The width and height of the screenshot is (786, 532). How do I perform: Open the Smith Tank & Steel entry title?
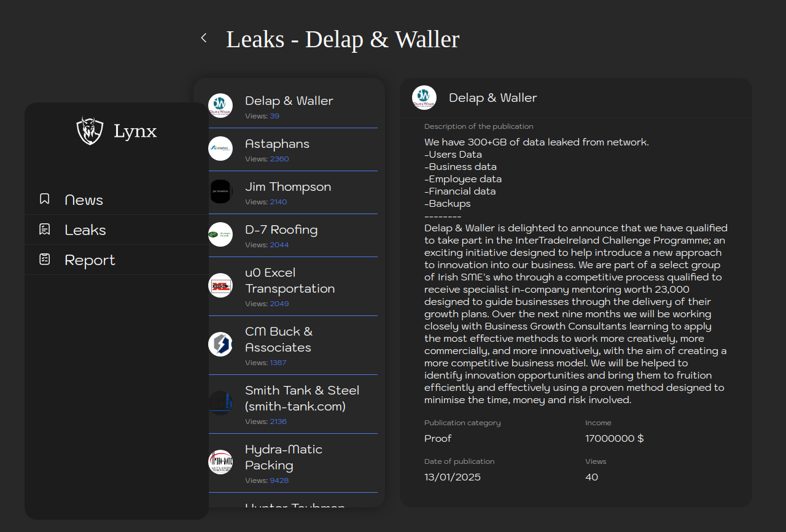(x=302, y=398)
